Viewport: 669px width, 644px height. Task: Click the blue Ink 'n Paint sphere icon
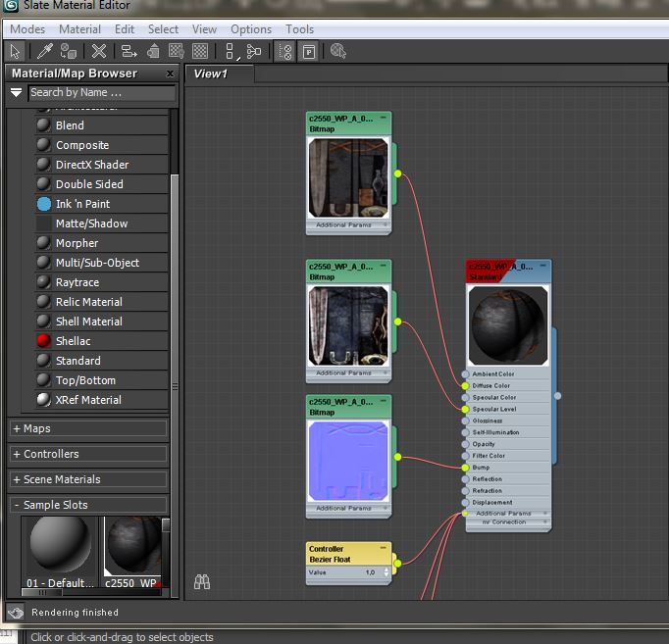tap(43, 204)
